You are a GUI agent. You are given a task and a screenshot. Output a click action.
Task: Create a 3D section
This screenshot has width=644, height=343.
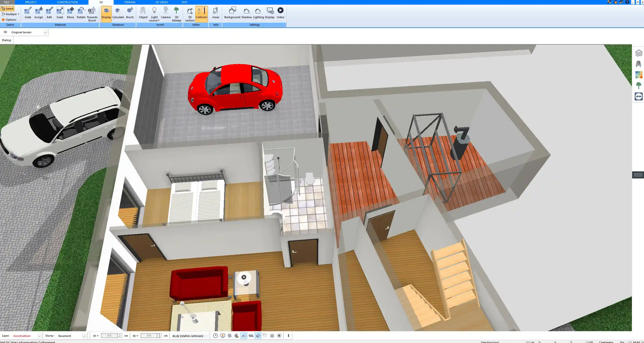point(190,14)
